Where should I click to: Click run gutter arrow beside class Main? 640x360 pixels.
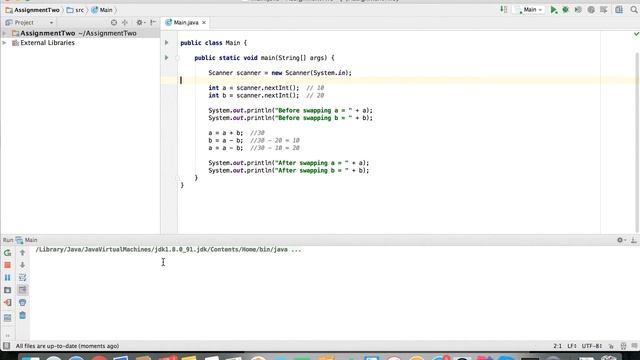point(167,42)
